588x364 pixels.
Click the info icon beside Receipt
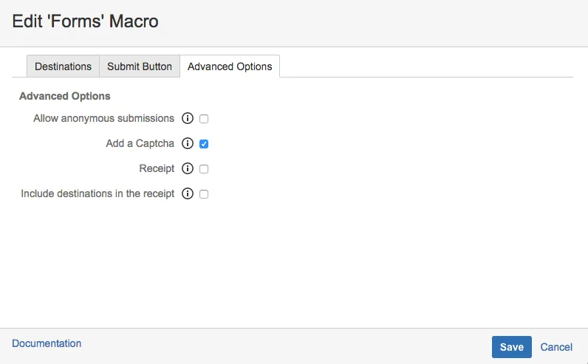pyautogui.click(x=188, y=168)
